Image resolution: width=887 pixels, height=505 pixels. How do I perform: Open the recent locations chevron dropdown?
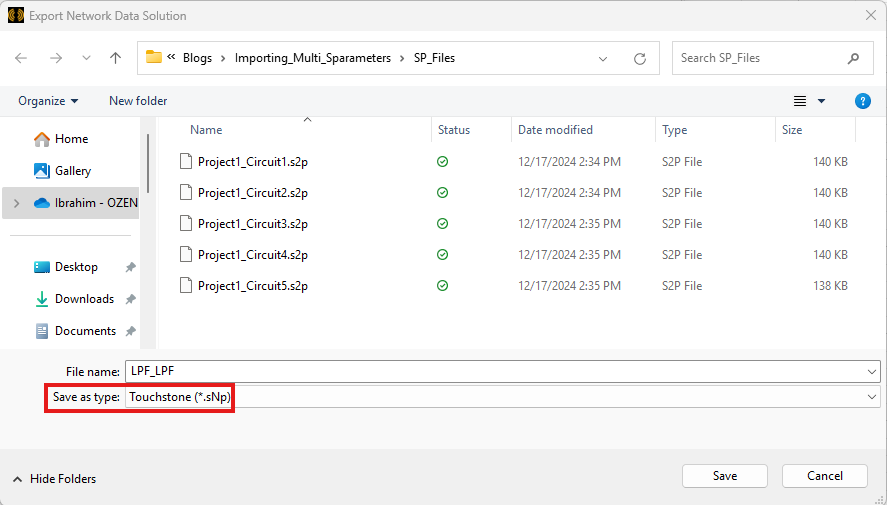86,58
